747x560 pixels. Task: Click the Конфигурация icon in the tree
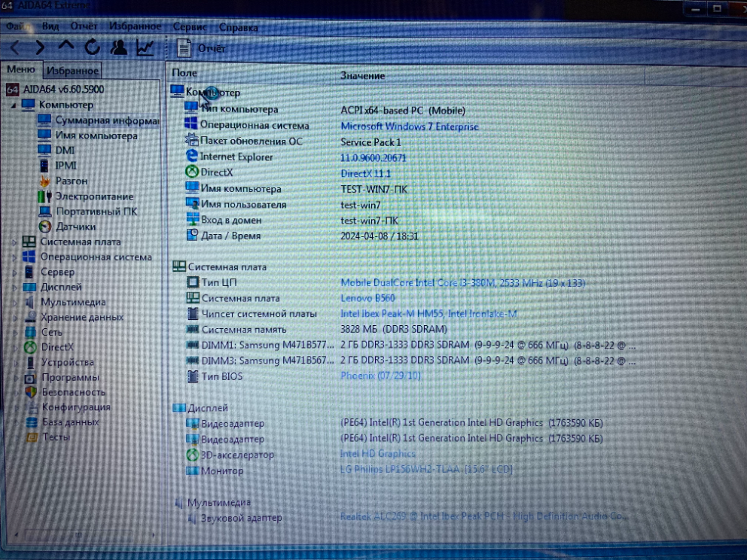tap(32, 407)
